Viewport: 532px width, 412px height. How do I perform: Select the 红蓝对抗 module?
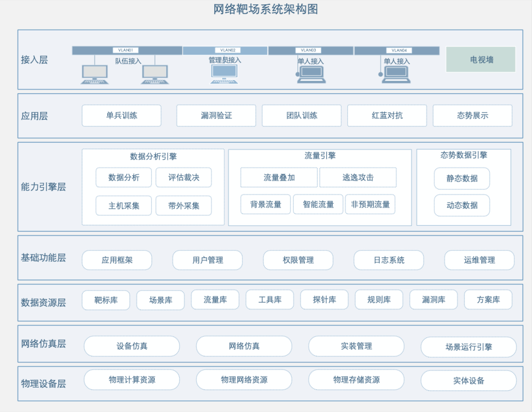[x=387, y=115]
